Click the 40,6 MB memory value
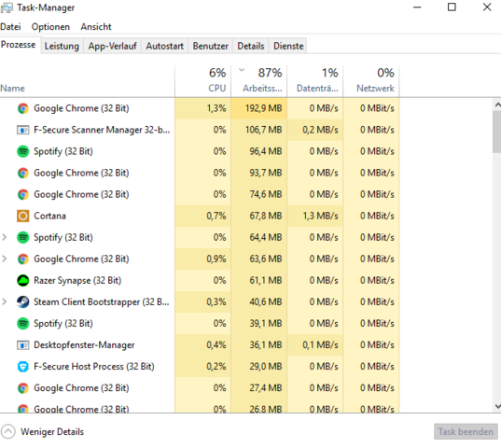The width and height of the screenshot is (501, 448). click(266, 302)
